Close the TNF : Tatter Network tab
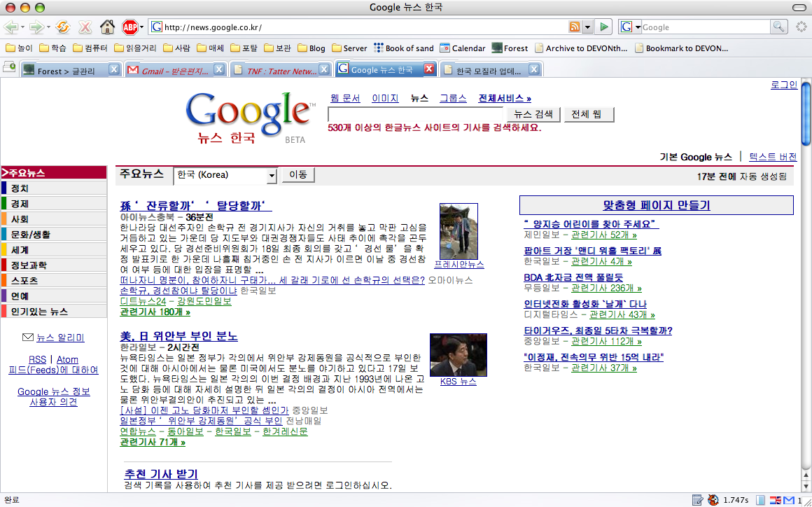The height and width of the screenshot is (507, 812). pyautogui.click(x=323, y=70)
